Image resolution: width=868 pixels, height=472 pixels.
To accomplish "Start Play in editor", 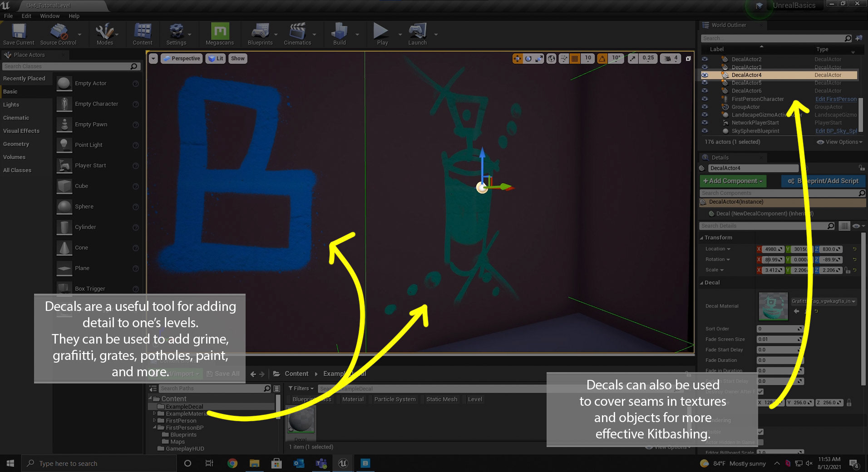I will (382, 34).
